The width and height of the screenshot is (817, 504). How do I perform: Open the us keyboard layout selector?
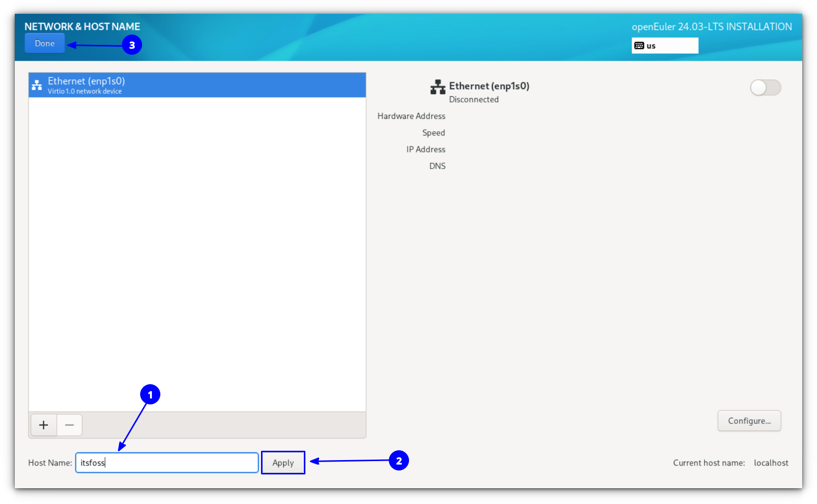[x=665, y=45]
